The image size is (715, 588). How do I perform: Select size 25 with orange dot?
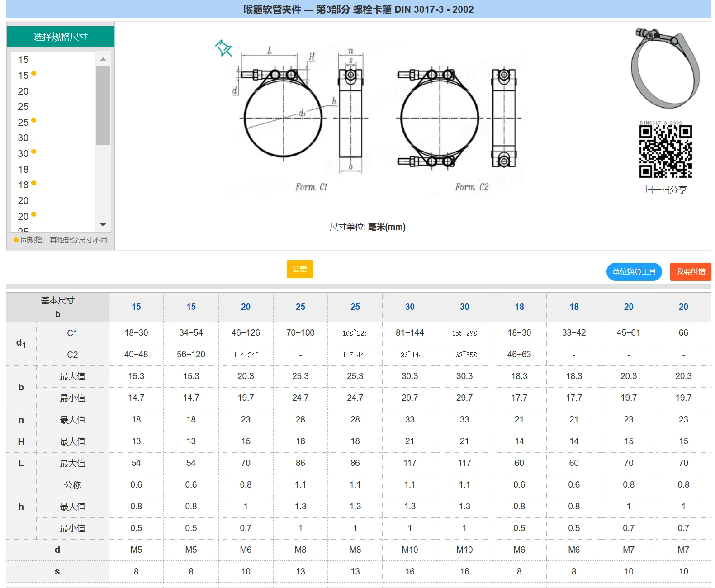click(24, 123)
